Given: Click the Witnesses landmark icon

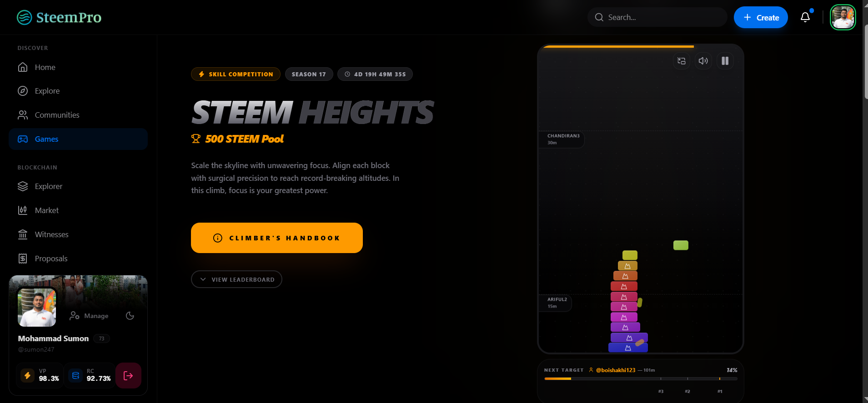Looking at the screenshot, I should pos(23,234).
